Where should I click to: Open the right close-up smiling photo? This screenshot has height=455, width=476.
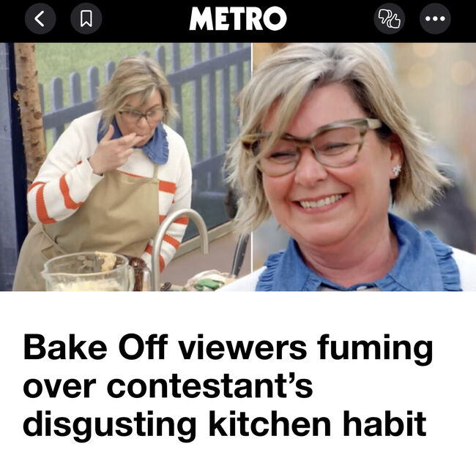pos(364,167)
